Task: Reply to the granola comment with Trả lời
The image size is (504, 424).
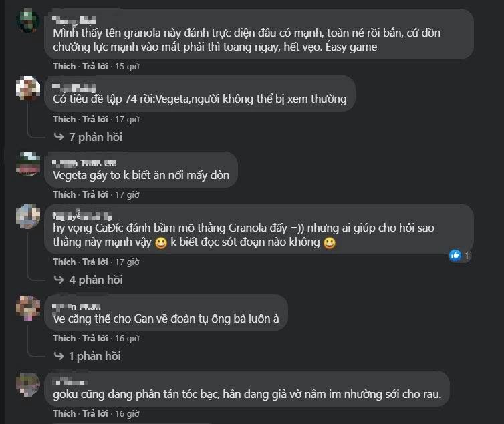Action: tap(95, 67)
